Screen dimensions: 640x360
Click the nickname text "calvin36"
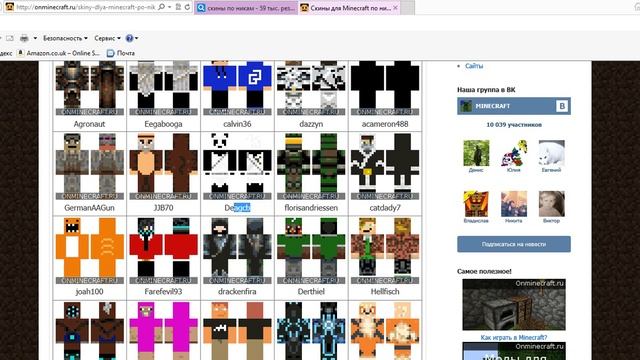tap(237, 124)
